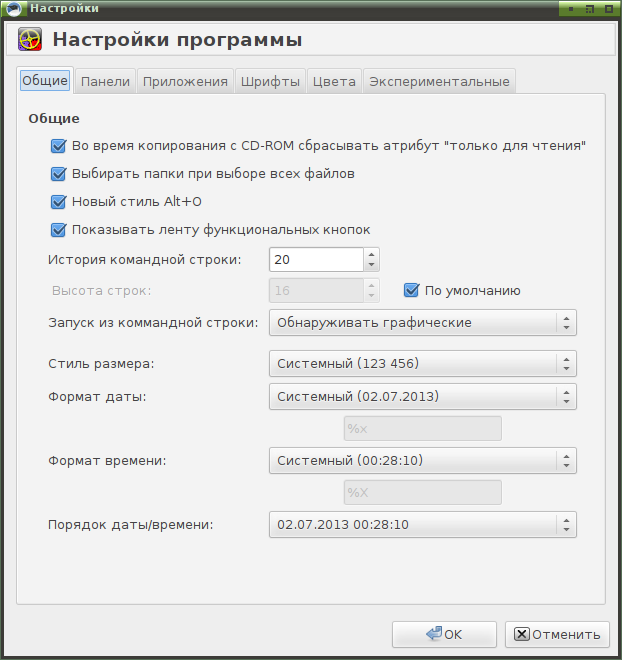Click the 'История командной строки:' label

pyautogui.click(x=145, y=260)
